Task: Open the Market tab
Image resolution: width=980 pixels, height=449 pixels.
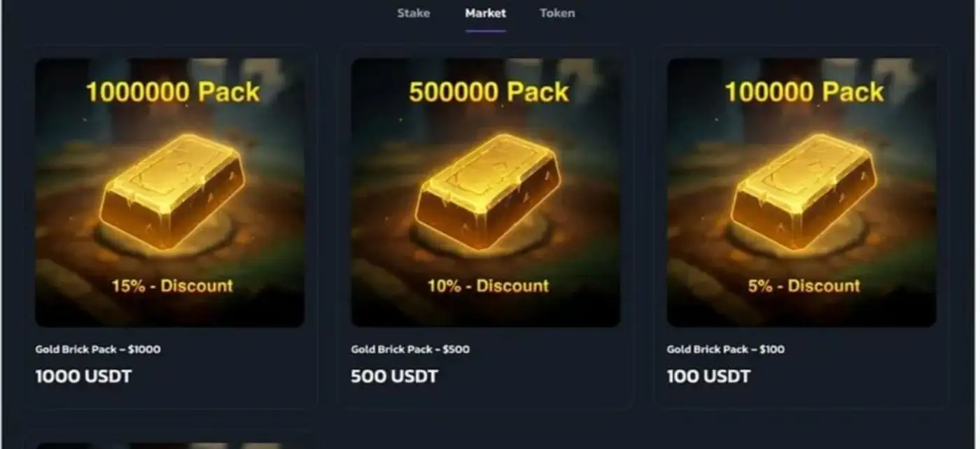Action: click(x=485, y=13)
